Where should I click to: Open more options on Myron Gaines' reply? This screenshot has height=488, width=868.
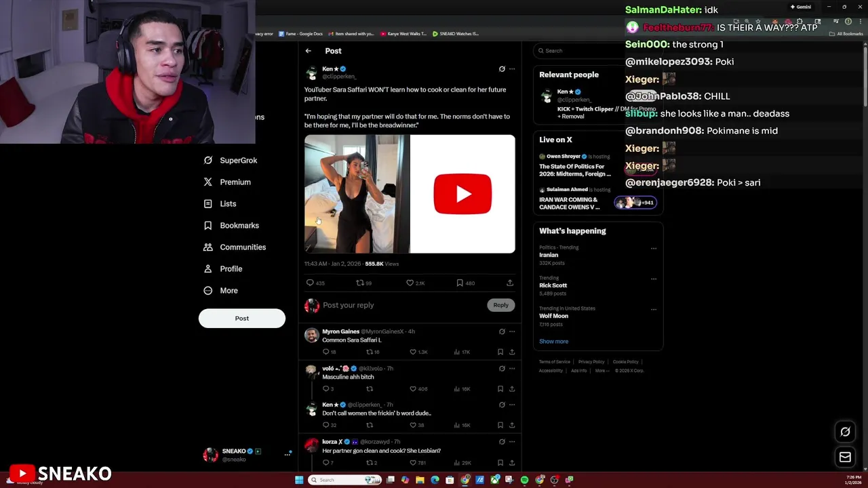click(x=512, y=331)
